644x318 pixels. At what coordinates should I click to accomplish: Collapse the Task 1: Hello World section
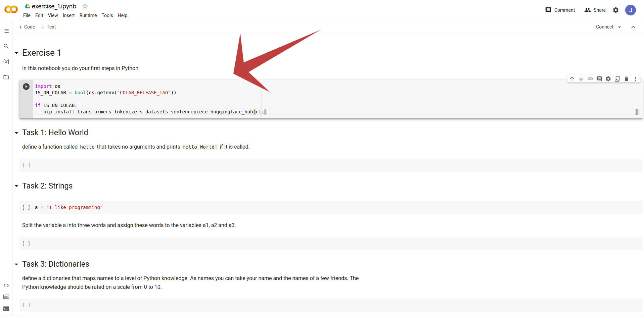pos(16,133)
